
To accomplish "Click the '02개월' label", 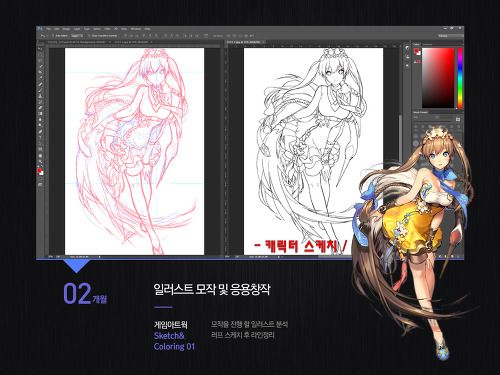I will 85,294.
